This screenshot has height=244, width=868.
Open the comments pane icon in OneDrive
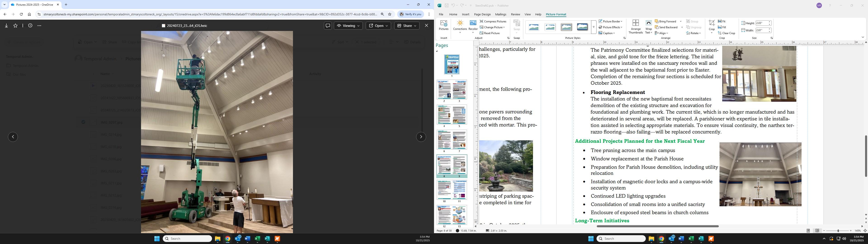coord(328,26)
